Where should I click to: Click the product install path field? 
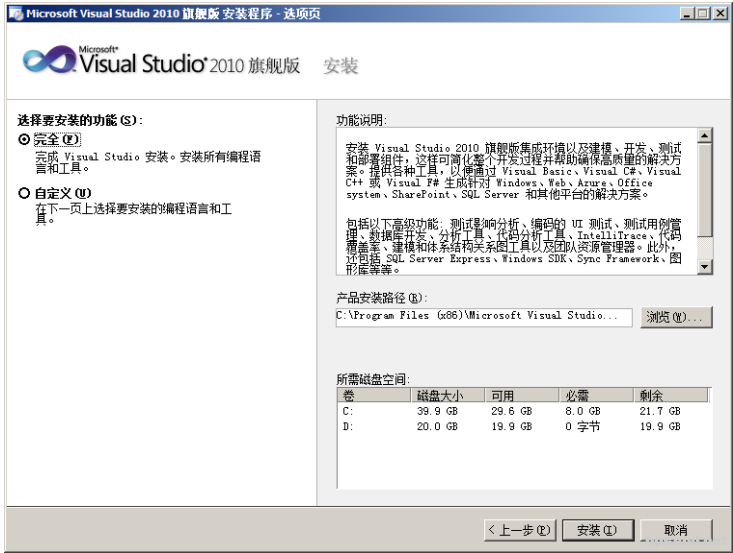(x=484, y=317)
